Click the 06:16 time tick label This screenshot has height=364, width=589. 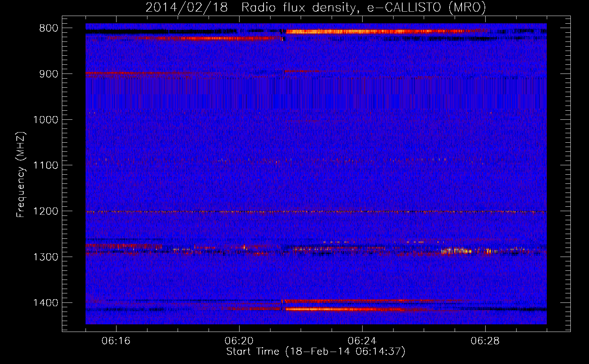click(x=116, y=341)
